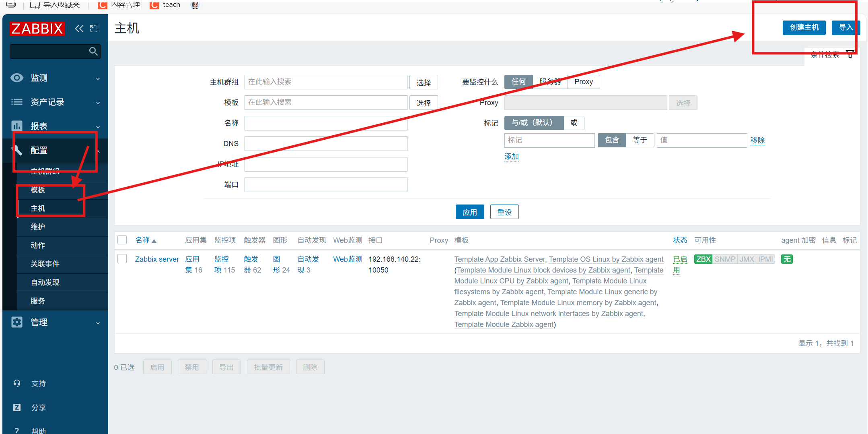
Task: Sort hosts by 名称 column
Action: click(146, 240)
